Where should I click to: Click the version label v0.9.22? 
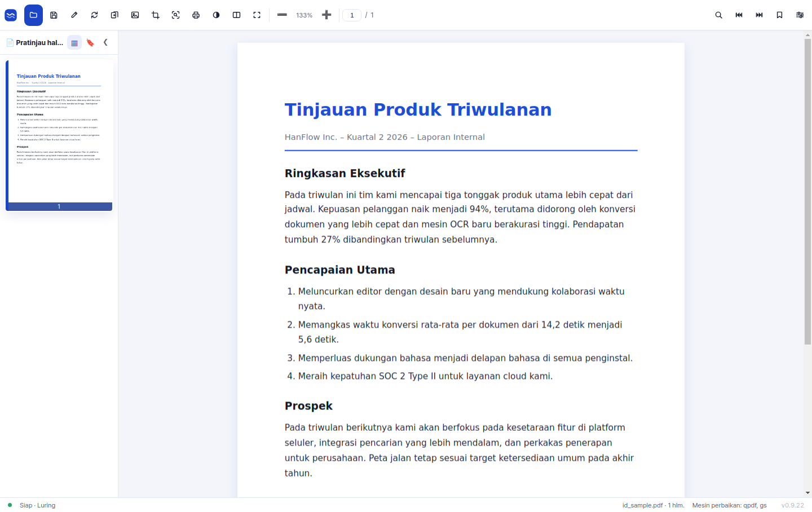[x=793, y=505]
